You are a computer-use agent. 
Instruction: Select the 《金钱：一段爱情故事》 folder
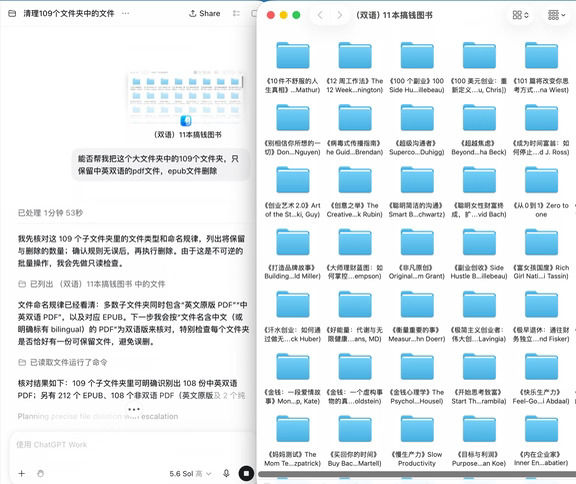point(293,366)
